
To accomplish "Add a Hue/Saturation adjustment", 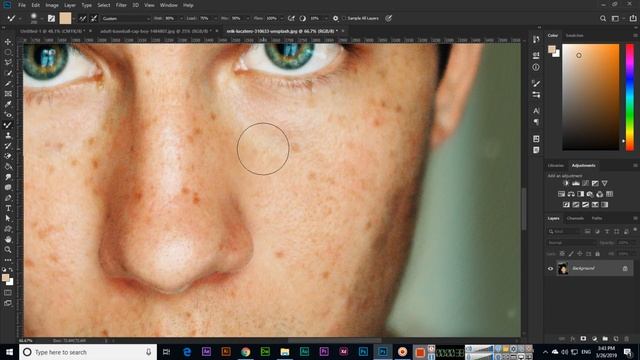I will pyautogui.click(x=561, y=194).
